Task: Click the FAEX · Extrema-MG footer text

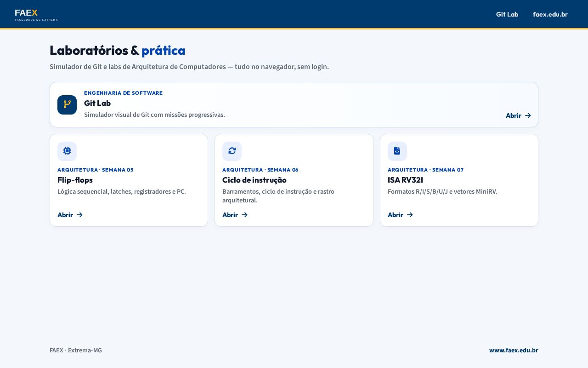Action: [x=76, y=350]
